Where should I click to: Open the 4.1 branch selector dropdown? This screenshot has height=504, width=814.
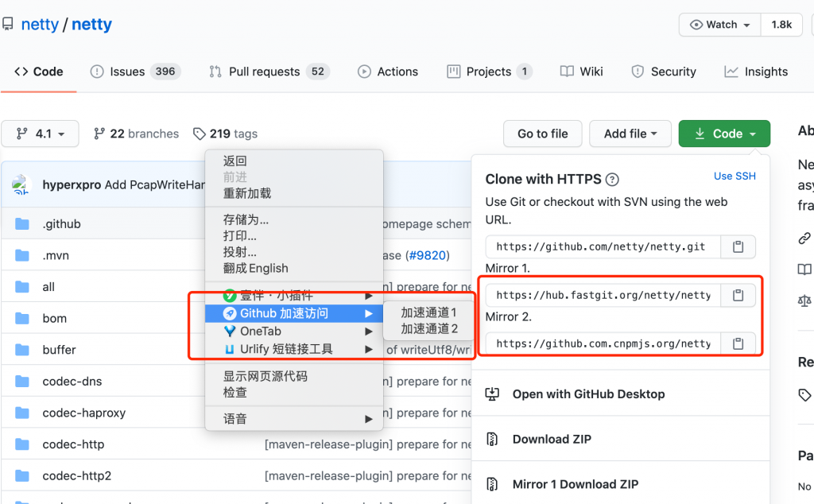[40, 134]
